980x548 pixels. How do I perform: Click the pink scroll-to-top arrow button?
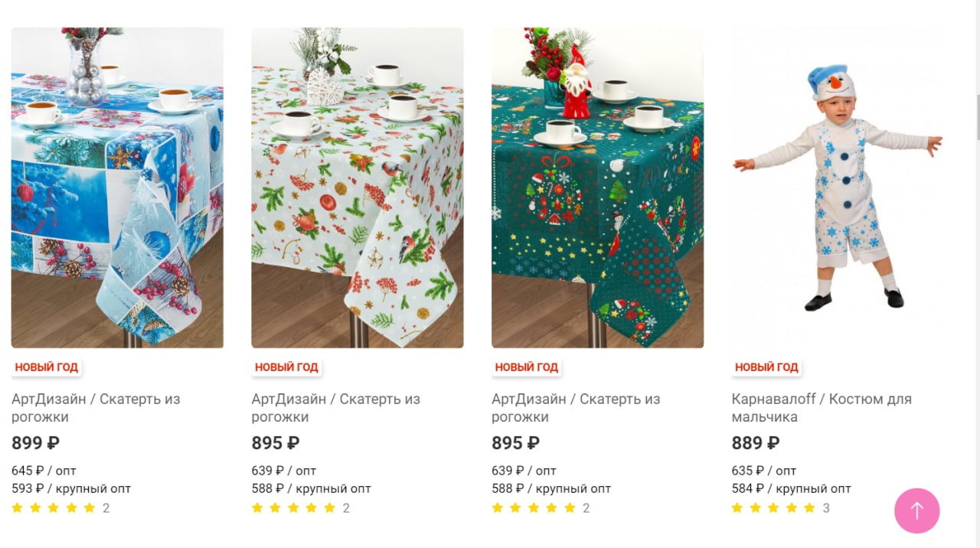tap(916, 510)
